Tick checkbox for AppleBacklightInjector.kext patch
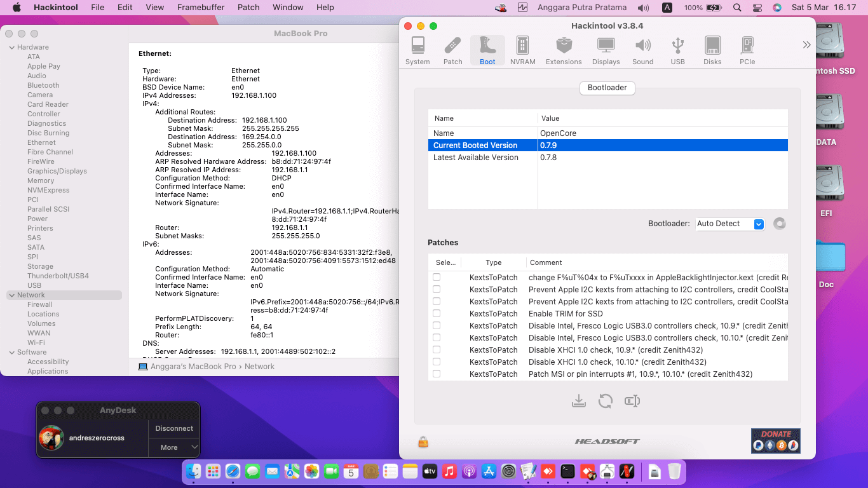 click(437, 277)
